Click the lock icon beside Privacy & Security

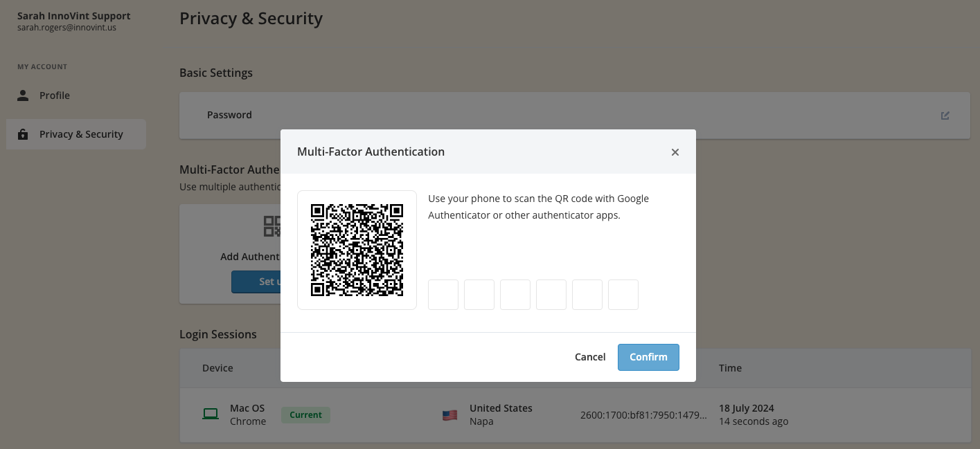23,134
